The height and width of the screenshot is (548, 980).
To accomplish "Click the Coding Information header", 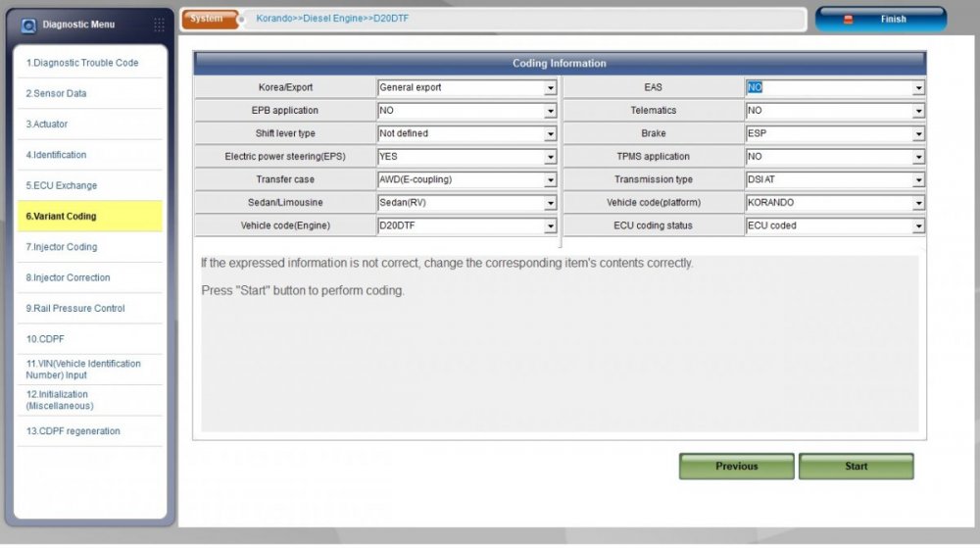I will [x=560, y=63].
